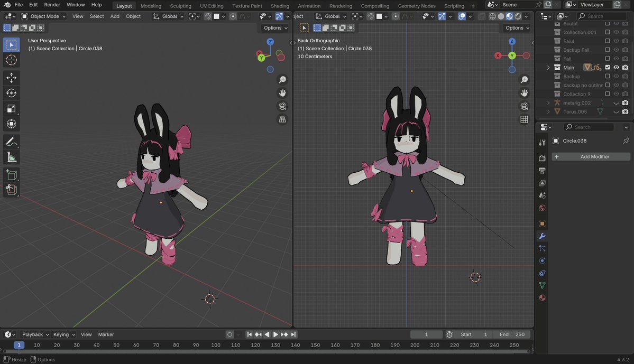Screen dimensions: 634x364
Task: Toggle render camera for metarig.002
Action: click(x=625, y=102)
